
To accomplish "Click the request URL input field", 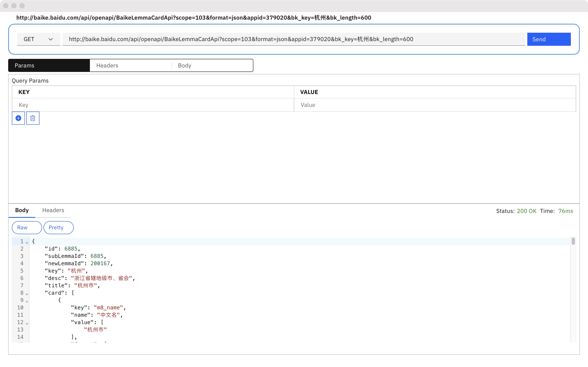I will coord(293,39).
